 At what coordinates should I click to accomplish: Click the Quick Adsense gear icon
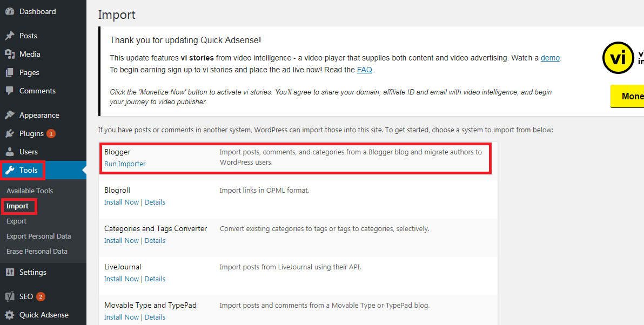pyautogui.click(x=10, y=315)
